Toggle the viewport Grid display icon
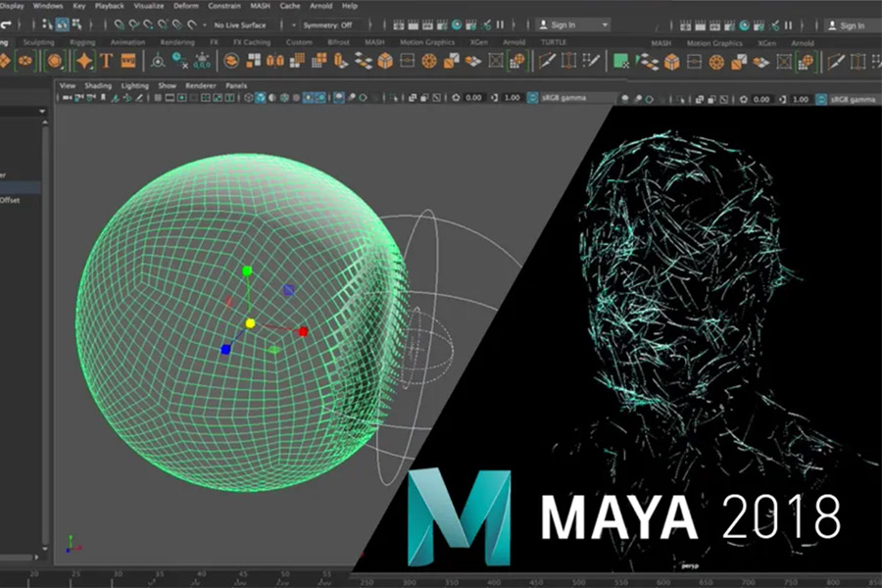 point(158,98)
